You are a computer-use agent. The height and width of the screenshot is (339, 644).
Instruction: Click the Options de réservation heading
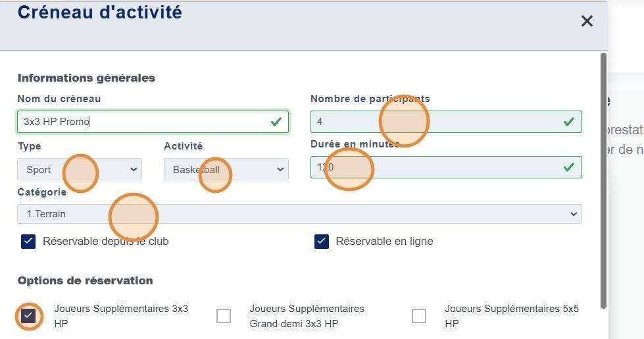(85, 280)
